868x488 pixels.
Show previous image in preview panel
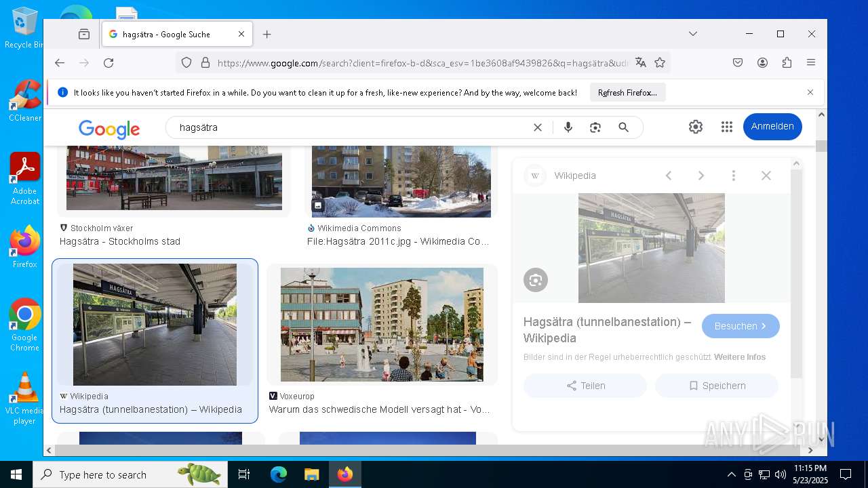click(x=669, y=176)
